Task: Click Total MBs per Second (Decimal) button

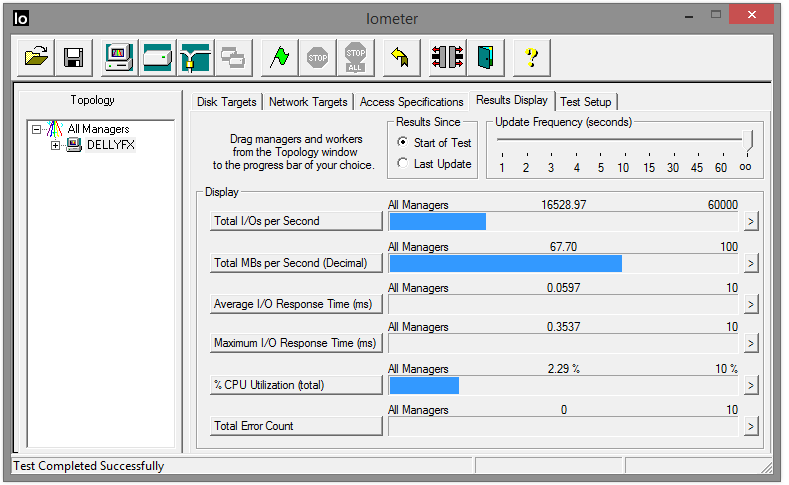Action: [x=296, y=263]
